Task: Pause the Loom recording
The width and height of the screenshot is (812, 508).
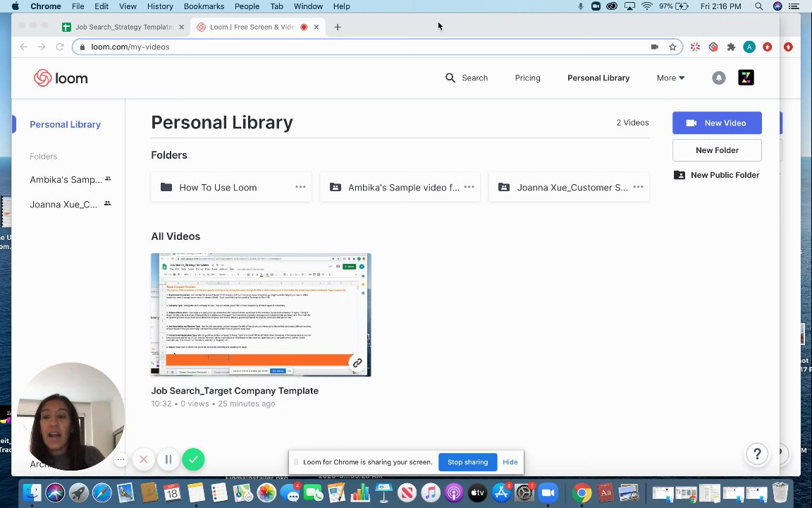Action: (x=168, y=459)
